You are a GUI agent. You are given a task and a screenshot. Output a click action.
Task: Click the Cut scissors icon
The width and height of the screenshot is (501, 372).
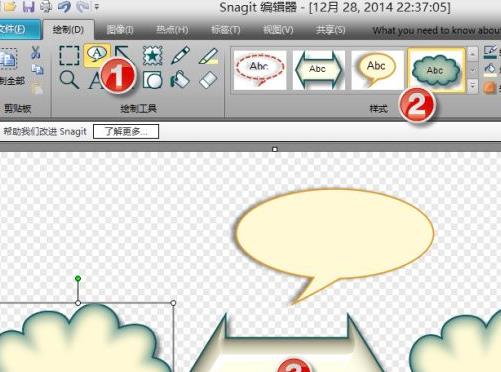click(36, 52)
